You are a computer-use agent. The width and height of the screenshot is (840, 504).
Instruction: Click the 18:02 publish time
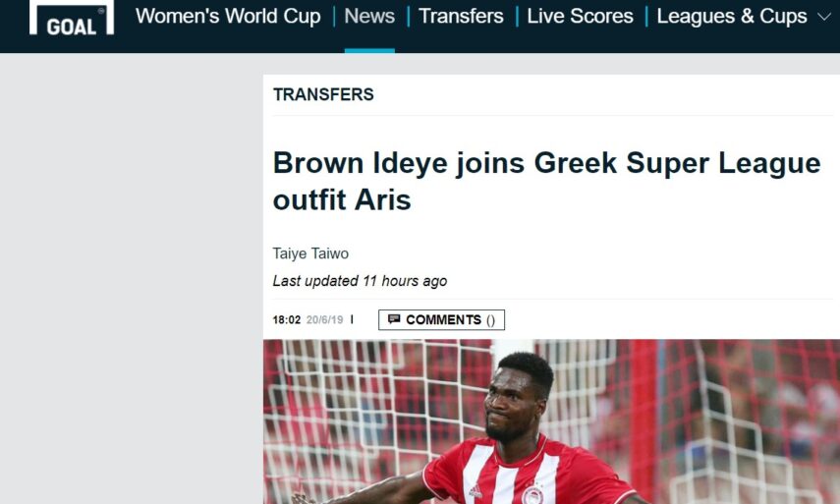pyautogui.click(x=287, y=319)
